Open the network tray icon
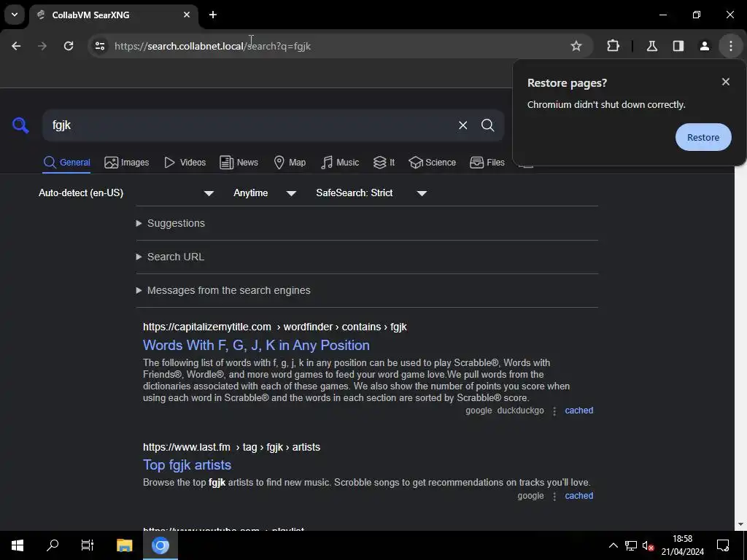747x560 pixels. (631, 545)
